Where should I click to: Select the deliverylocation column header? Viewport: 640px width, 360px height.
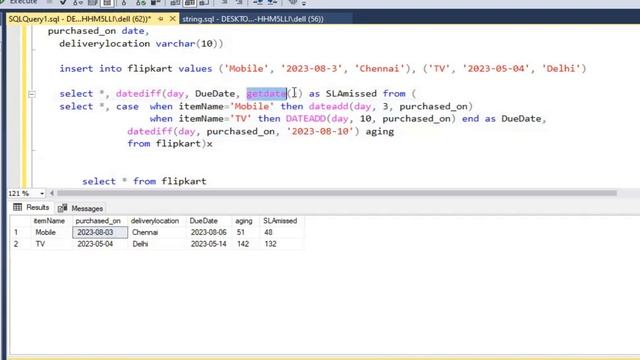155,221
